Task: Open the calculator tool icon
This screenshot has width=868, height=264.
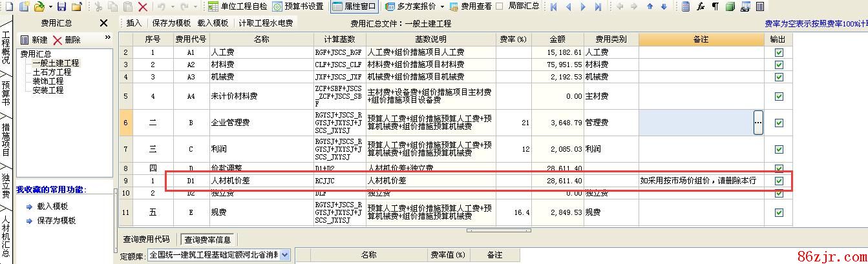Action: 686,6
